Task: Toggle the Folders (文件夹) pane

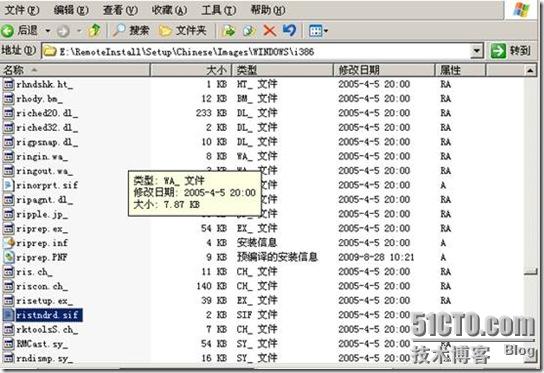Action: 182,31
